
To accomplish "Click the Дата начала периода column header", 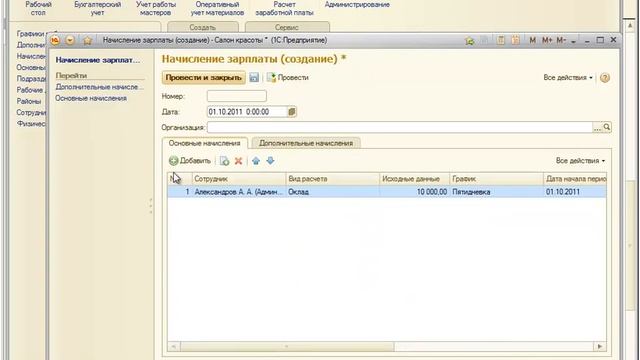I will (575, 179).
